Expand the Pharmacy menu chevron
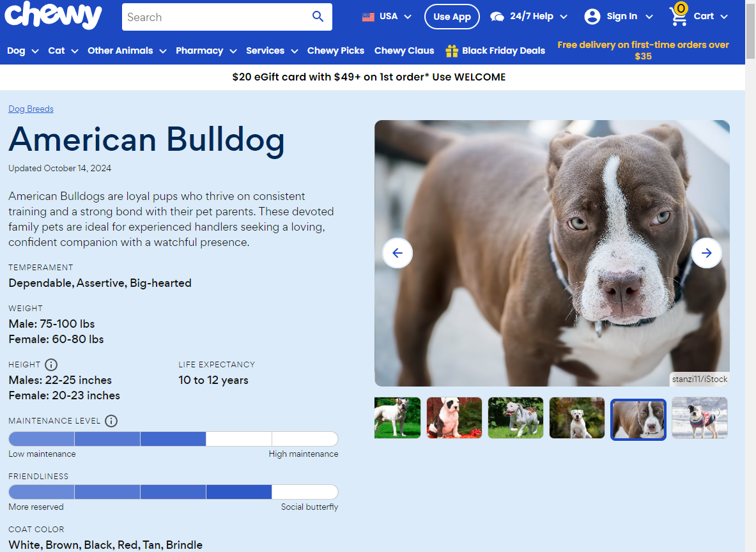This screenshot has height=552, width=756. coord(233,51)
